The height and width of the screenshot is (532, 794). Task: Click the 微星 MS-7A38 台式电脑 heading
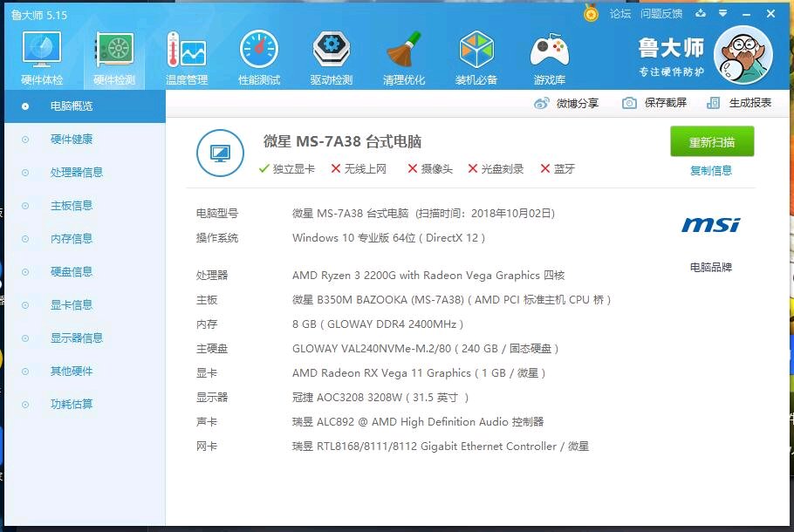pos(342,141)
